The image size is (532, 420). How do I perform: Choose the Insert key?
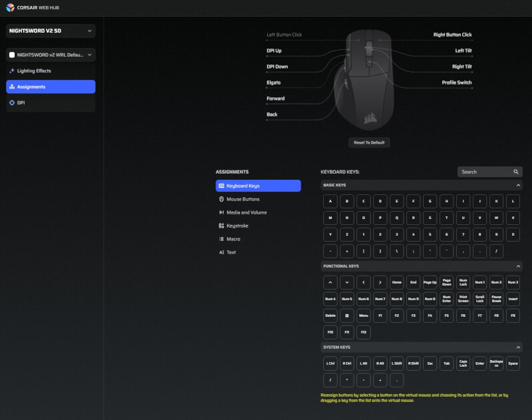coord(513,299)
